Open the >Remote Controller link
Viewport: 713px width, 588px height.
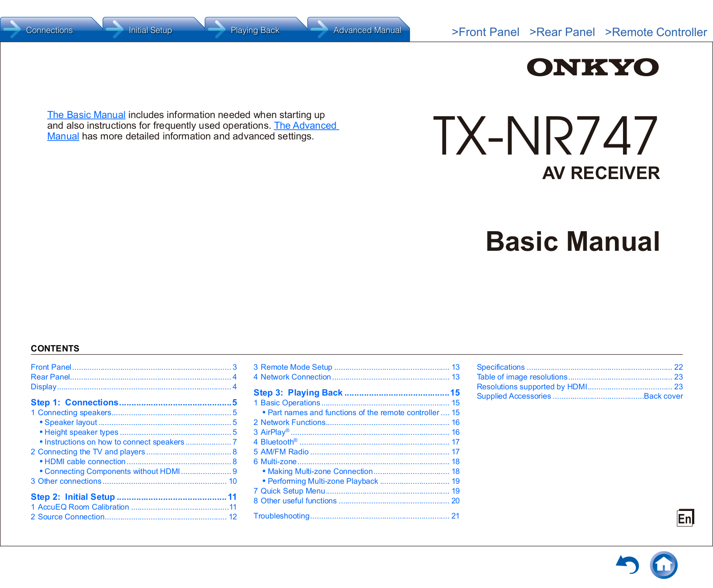pos(656,32)
